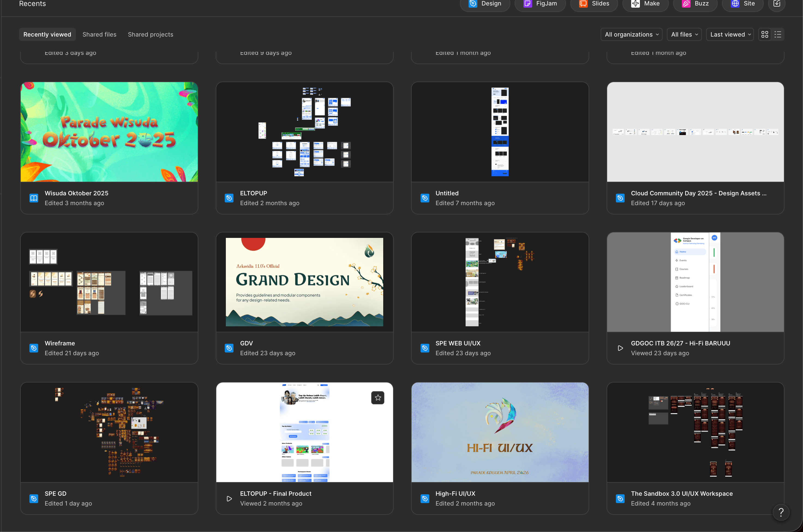Click the FigJam button's sticky icon
Image resolution: width=803 pixels, height=532 pixels.
tap(528, 4)
